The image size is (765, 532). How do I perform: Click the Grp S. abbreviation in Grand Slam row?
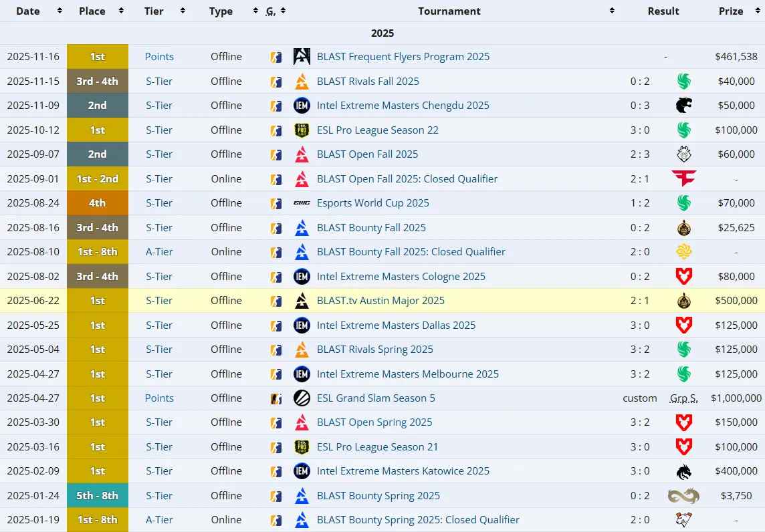(x=684, y=398)
